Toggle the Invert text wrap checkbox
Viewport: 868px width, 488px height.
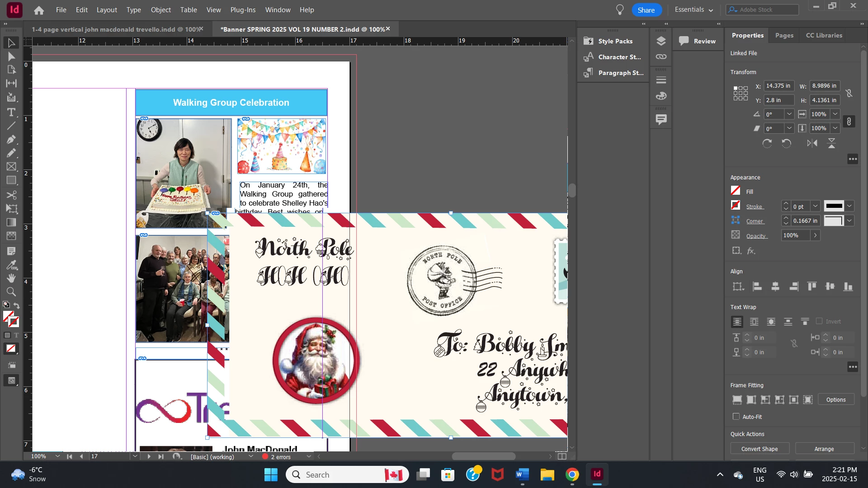point(819,321)
